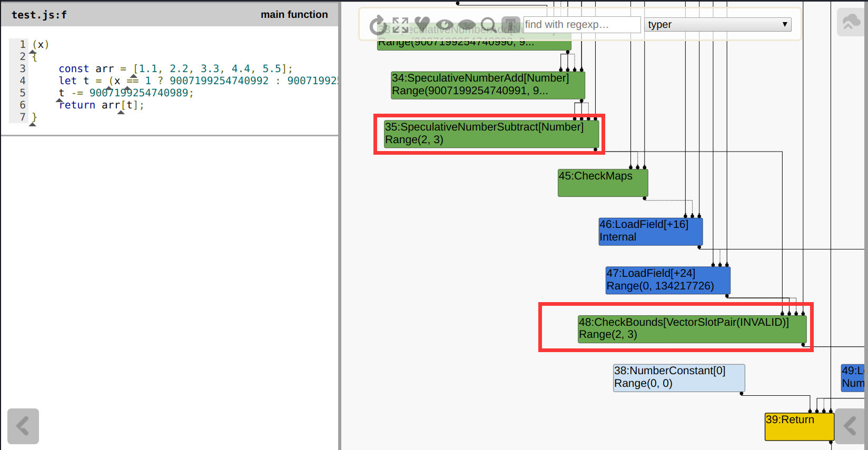Collapse the source pane with the bottom-left chevron
Viewport: 868px width, 450px height.
tap(23, 426)
